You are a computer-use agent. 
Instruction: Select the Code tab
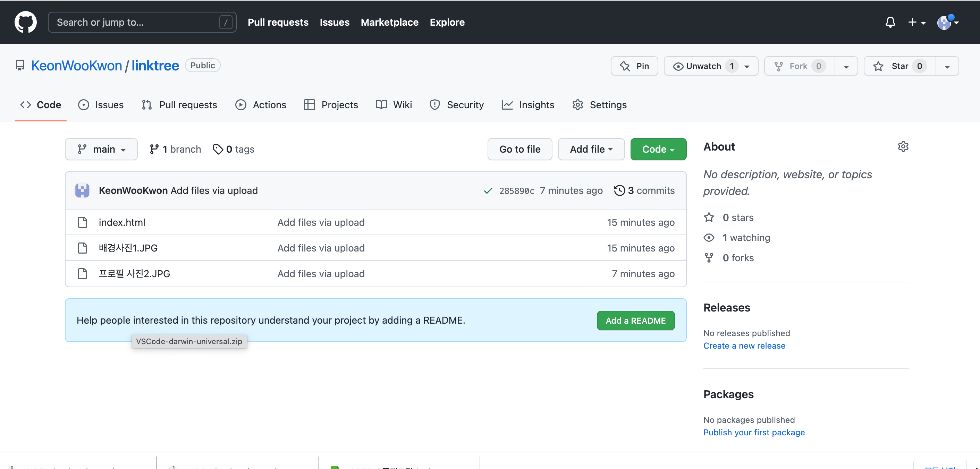[x=41, y=105]
